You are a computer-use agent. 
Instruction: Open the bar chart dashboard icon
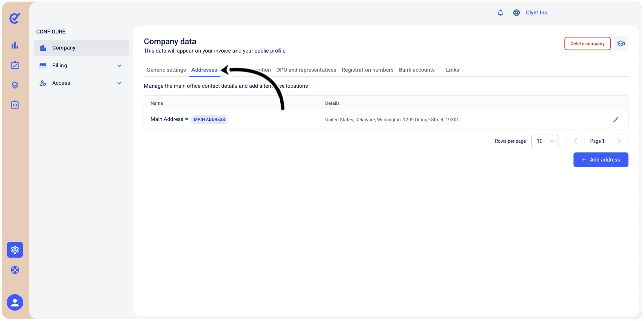(15, 45)
